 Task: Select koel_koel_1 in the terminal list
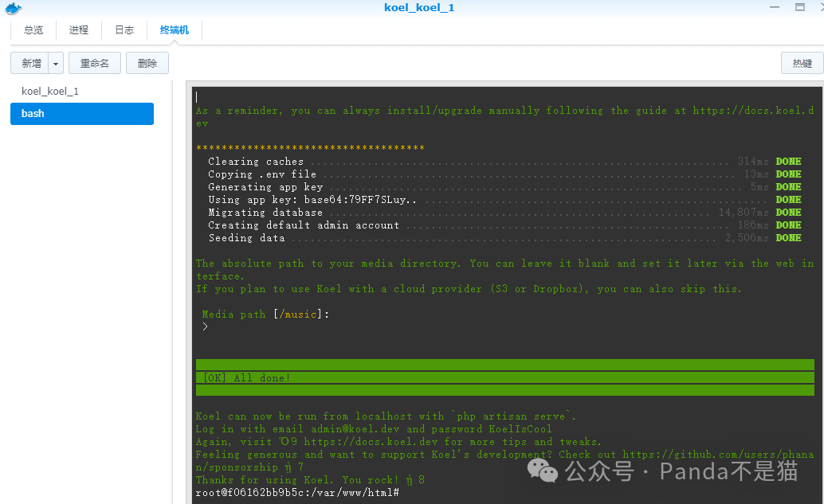point(50,92)
